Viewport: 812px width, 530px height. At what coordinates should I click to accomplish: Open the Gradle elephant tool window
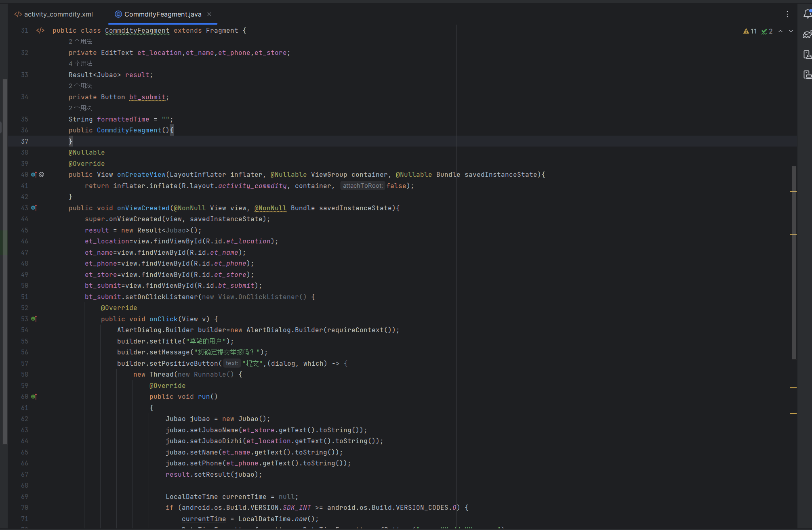point(807,34)
